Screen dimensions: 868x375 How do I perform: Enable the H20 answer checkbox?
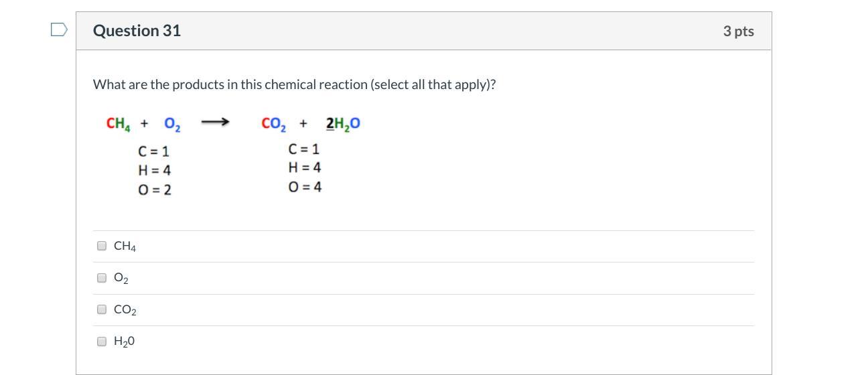[x=102, y=342]
